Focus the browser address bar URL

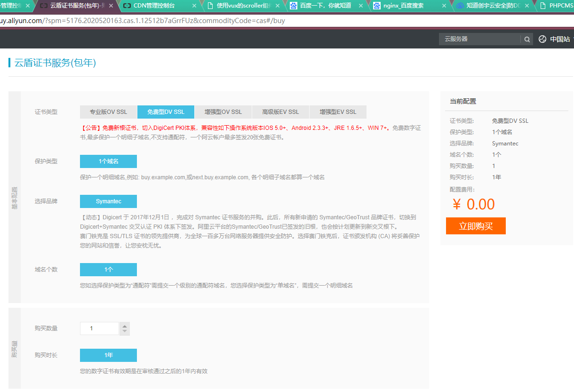coord(142,21)
